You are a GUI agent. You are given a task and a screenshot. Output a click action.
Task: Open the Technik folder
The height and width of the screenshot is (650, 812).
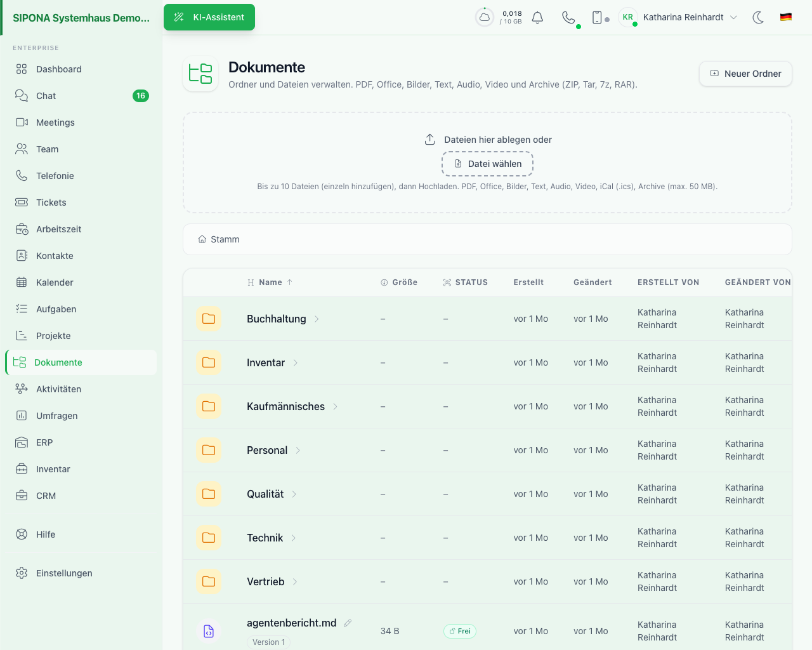point(265,538)
